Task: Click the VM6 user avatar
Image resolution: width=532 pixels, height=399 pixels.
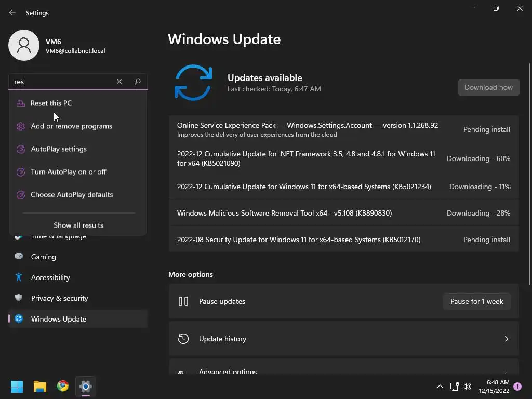Action: pyautogui.click(x=24, y=45)
